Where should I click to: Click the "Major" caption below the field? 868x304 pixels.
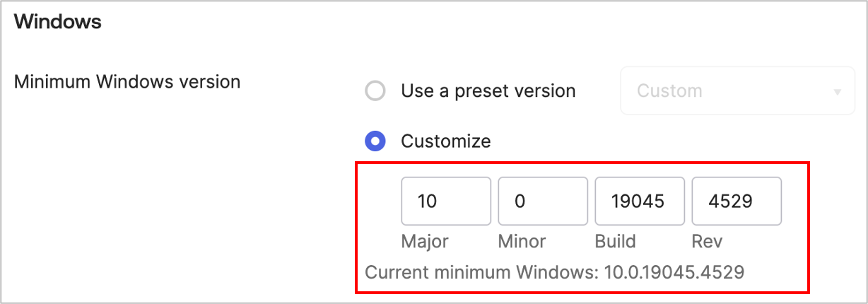[425, 241]
